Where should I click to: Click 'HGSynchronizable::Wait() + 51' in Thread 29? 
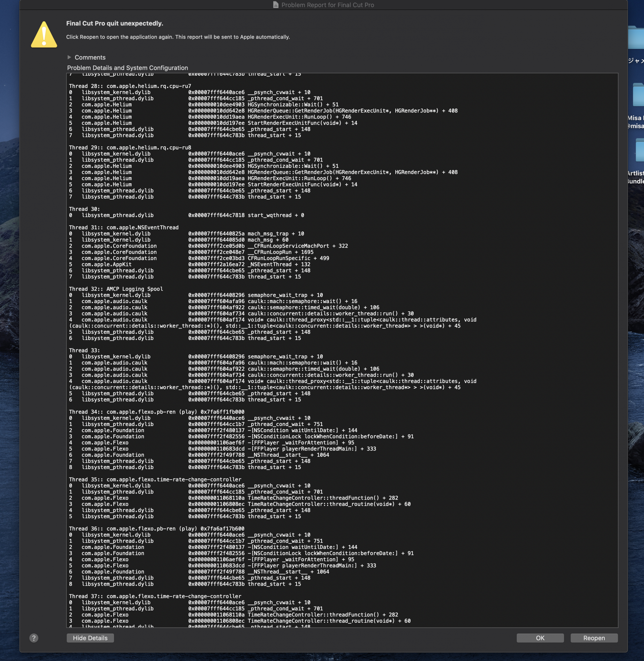[293, 166]
